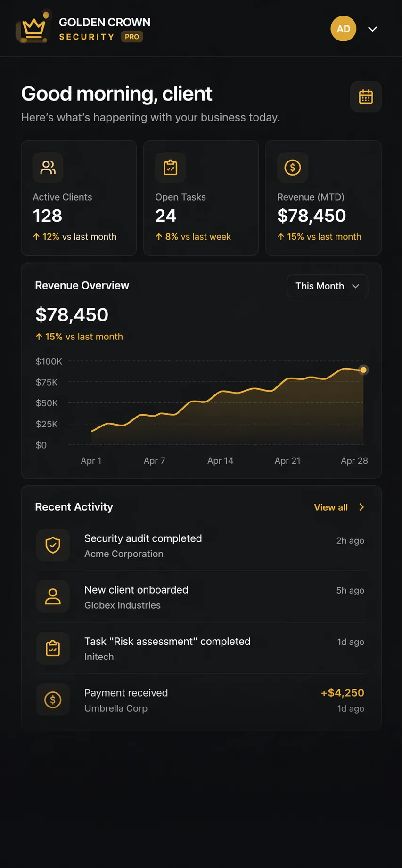Click the Revenue Overview heading
402x868 pixels.
[x=82, y=286]
